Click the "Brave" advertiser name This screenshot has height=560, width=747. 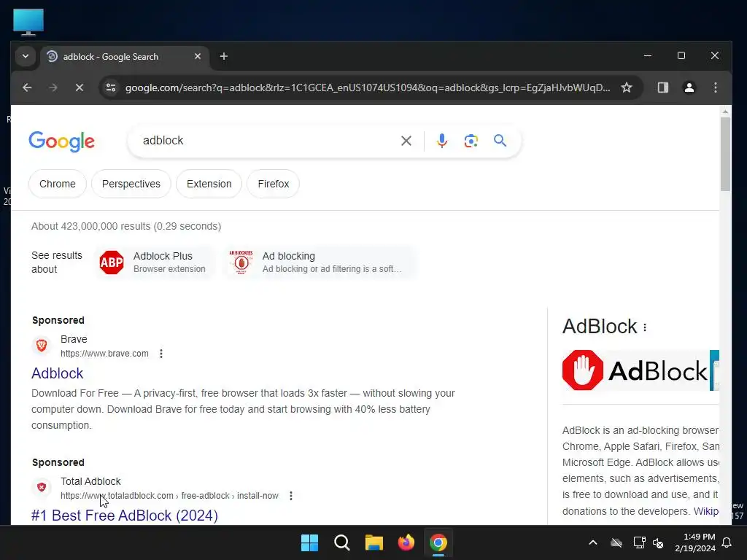click(x=74, y=339)
